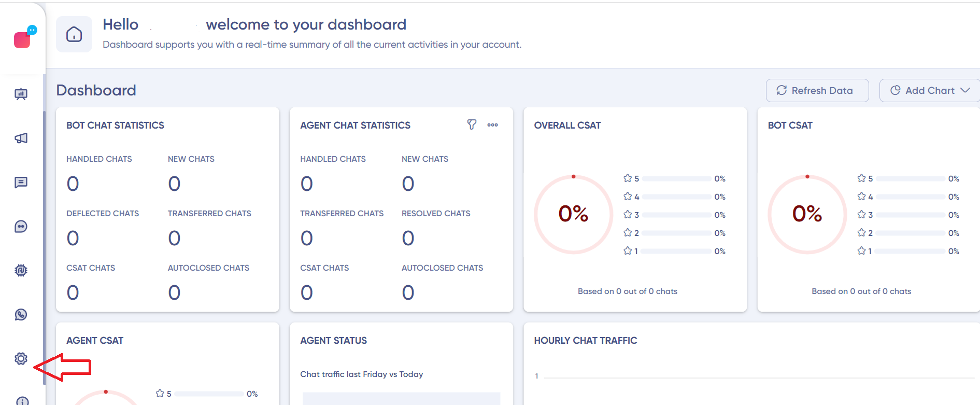
Task: Click the Bot CSAT 0% circular gauge
Action: 807,214
